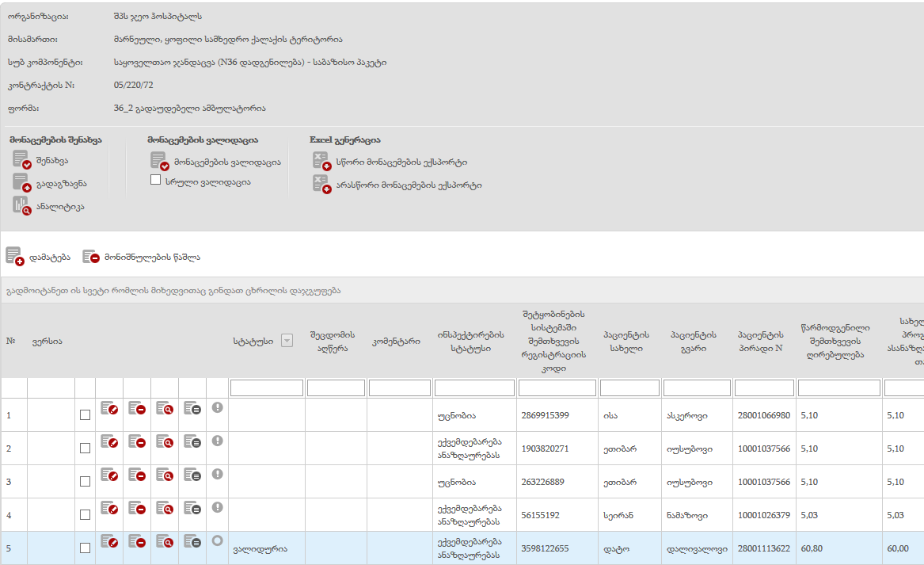
Task: Click the exclamation status icon in row 1
Action: click(218, 408)
